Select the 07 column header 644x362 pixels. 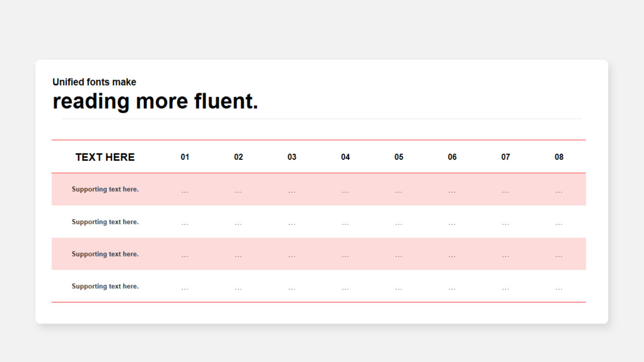point(506,157)
